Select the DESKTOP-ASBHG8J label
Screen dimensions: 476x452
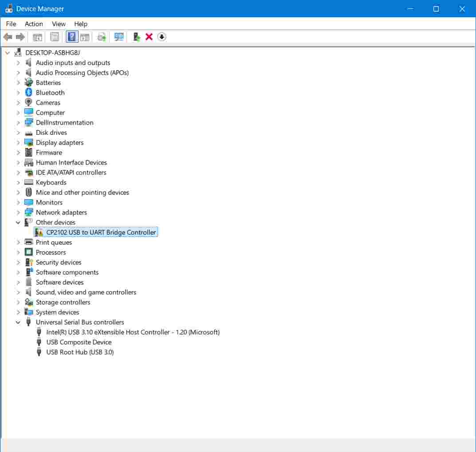coord(53,52)
